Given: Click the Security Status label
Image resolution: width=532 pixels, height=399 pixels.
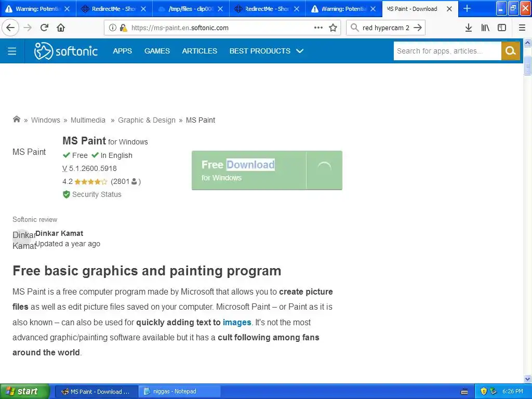Looking at the screenshot, I should click(x=97, y=194).
